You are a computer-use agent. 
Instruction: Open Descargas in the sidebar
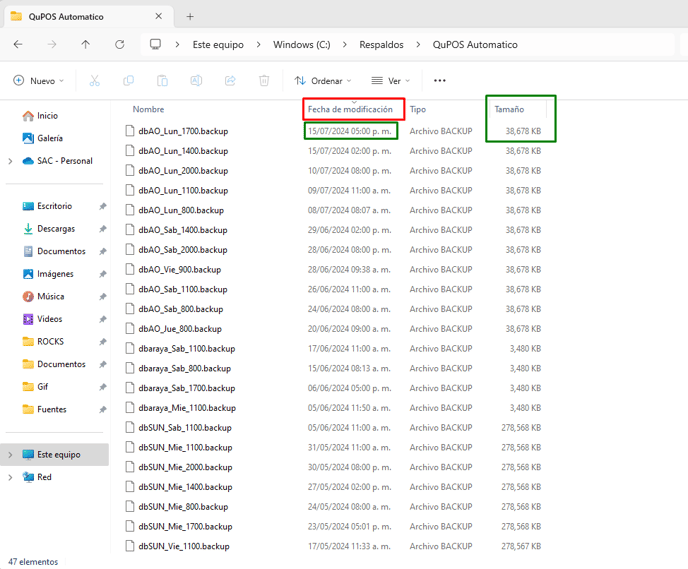coord(48,229)
